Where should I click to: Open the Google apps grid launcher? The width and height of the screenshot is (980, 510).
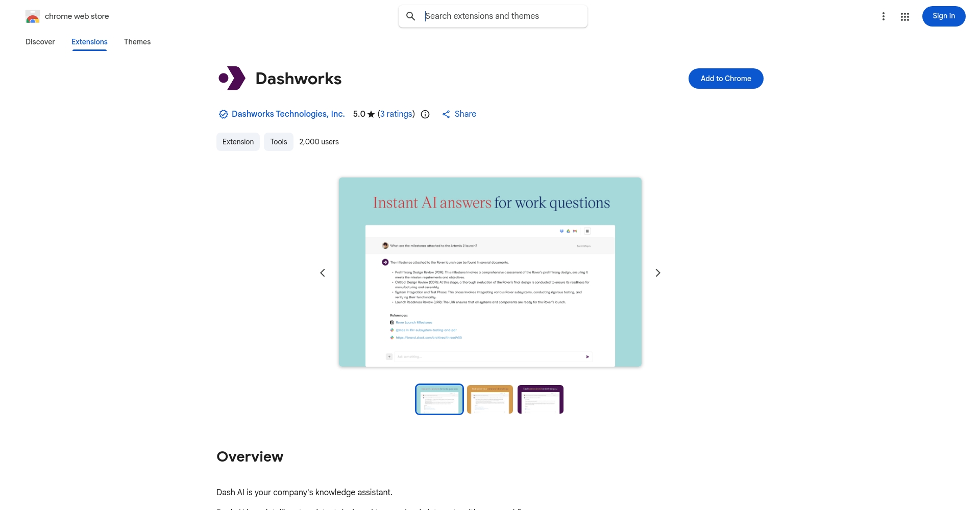pos(905,16)
